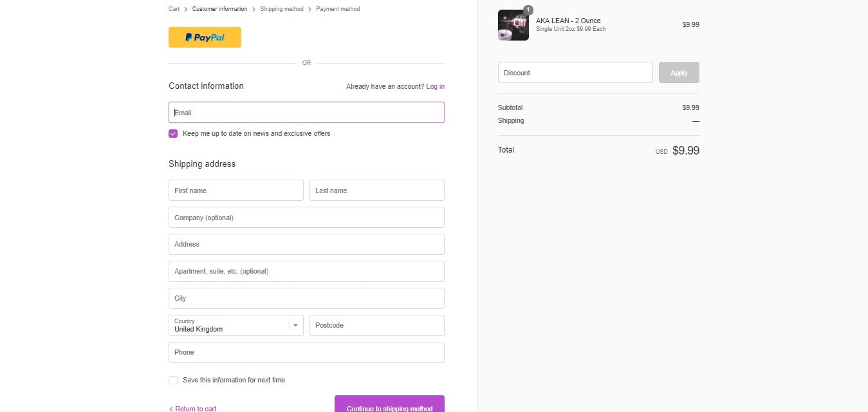The image size is (868, 412).
Task: Click the Shipping label in order summary
Action: (511, 120)
